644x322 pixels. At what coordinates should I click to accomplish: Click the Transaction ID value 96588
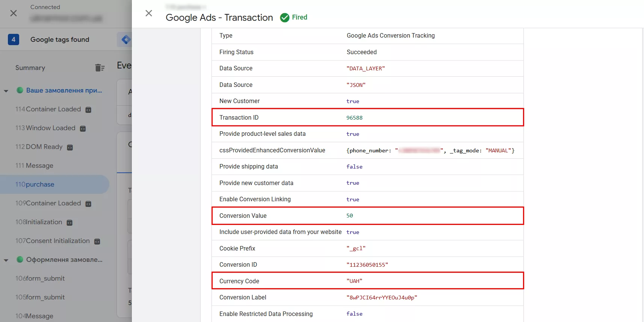tap(354, 118)
